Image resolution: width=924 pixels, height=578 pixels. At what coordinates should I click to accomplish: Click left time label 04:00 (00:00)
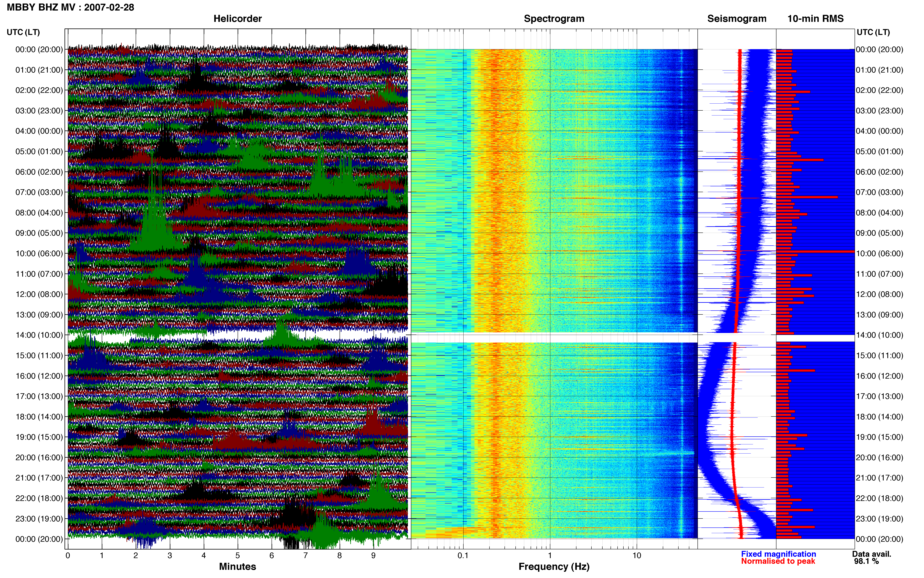click(x=39, y=131)
